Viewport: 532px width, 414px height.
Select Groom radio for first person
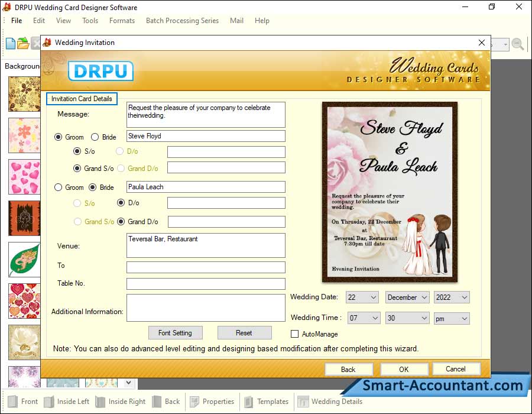[x=59, y=137]
